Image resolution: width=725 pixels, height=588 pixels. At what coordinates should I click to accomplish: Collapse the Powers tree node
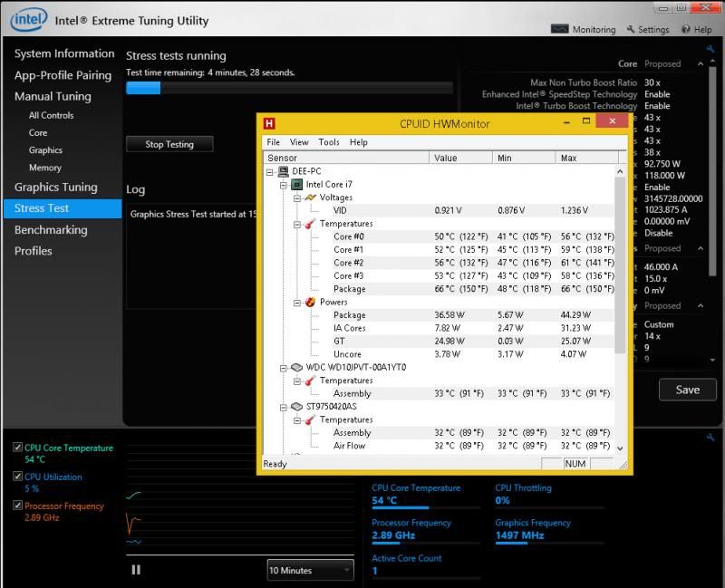297,304
